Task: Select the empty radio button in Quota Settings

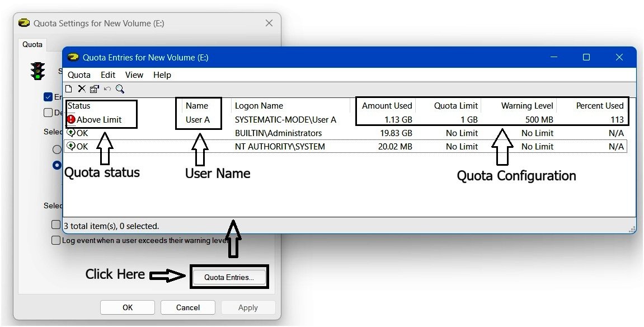Action: [57, 150]
